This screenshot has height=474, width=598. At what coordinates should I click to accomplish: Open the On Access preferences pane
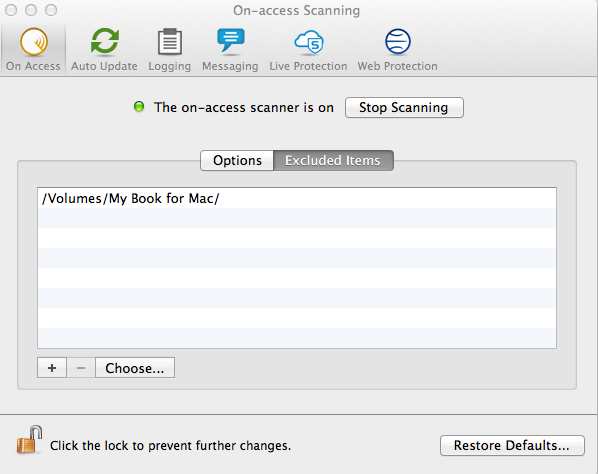tap(33, 50)
